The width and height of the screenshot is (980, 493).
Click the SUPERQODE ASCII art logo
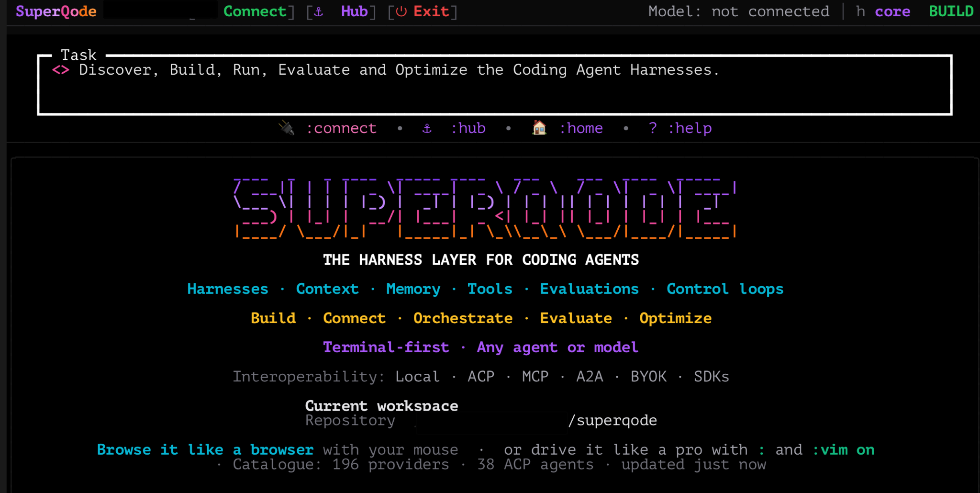485,208
